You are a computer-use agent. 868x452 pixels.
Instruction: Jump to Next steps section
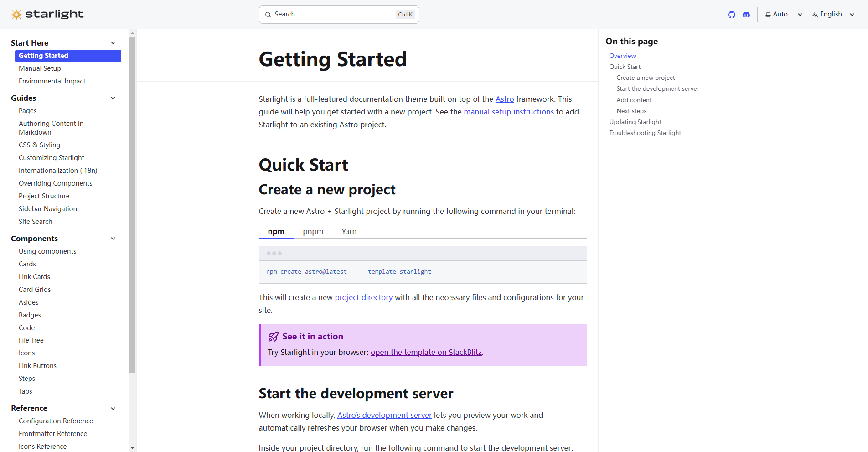pyautogui.click(x=631, y=111)
